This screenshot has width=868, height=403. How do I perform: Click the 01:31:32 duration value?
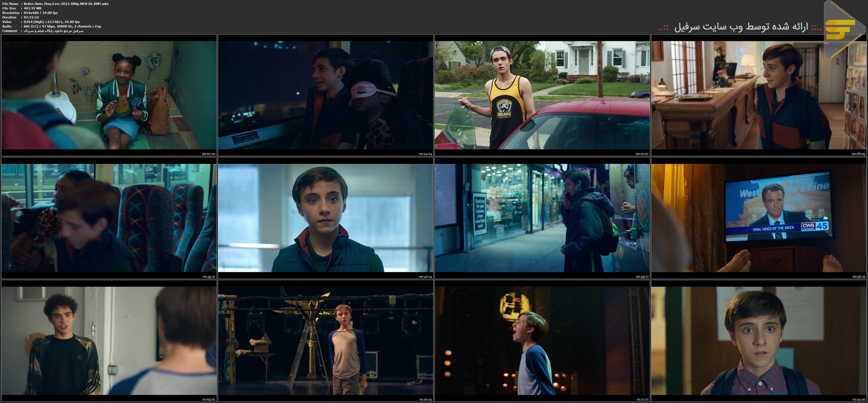point(31,17)
